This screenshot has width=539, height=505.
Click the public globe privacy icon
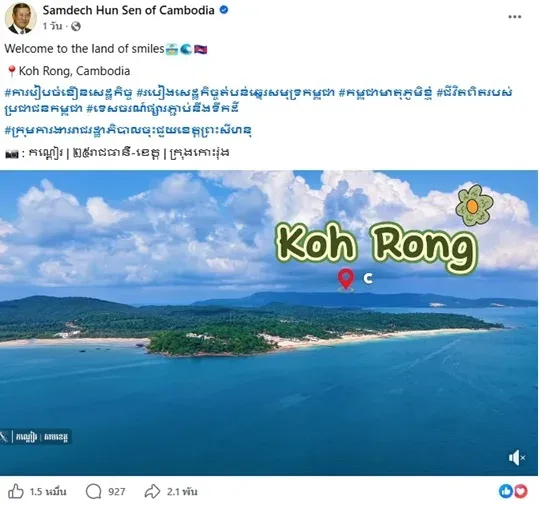pyautogui.click(x=76, y=26)
